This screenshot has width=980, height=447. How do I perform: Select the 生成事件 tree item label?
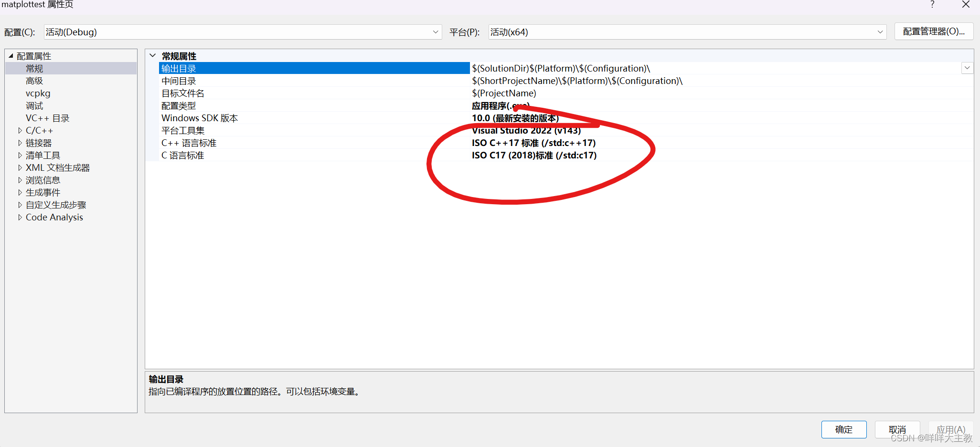(x=43, y=192)
